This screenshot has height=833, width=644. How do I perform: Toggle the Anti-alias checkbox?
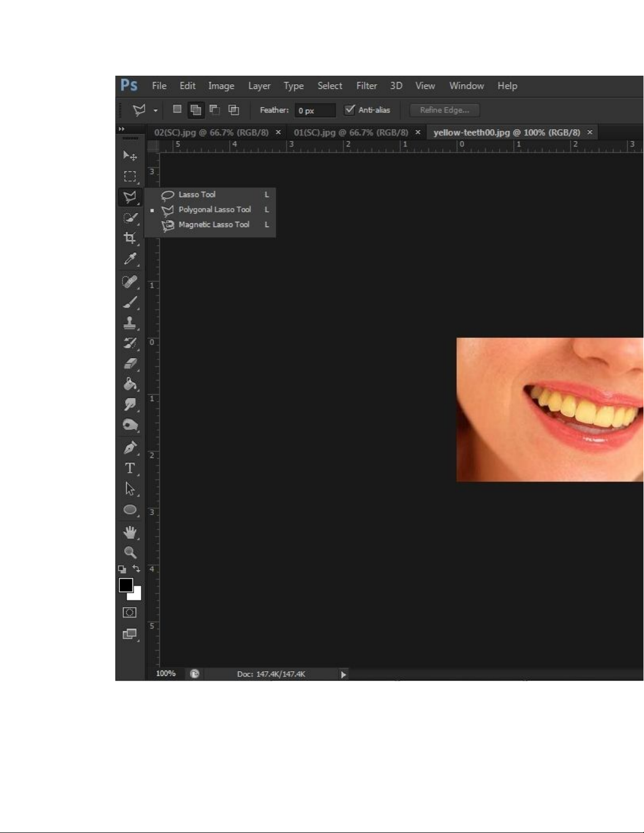point(350,110)
